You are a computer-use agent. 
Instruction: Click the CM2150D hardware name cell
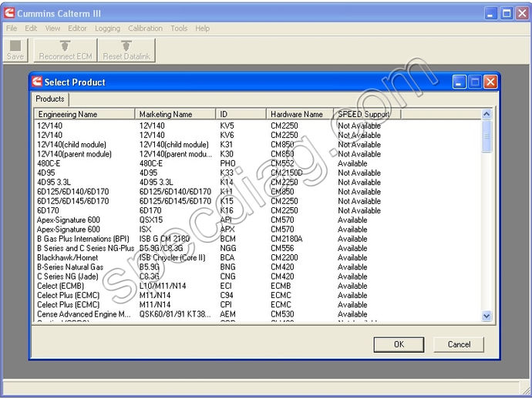click(x=286, y=173)
